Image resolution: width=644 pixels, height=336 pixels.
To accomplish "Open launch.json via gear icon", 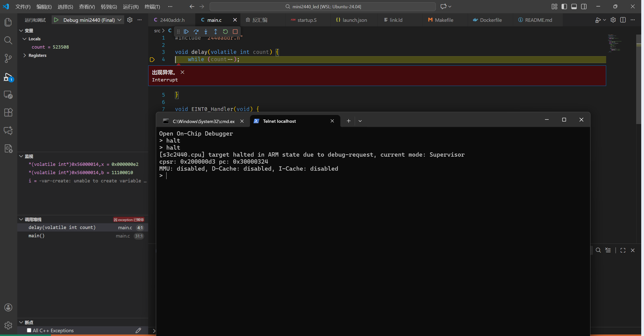I will [x=130, y=20].
